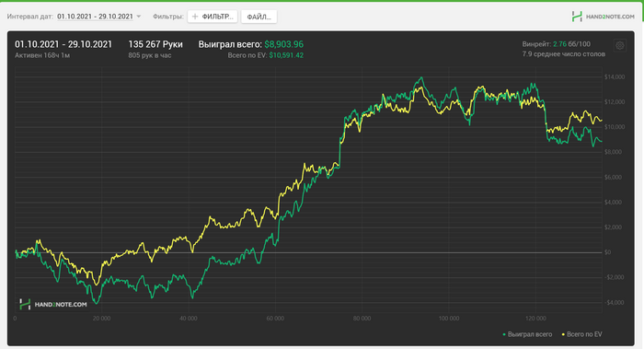Viewport: 644px width, 349px height.
Task: Click the Hand2Note logo in top right
Action: point(603,17)
